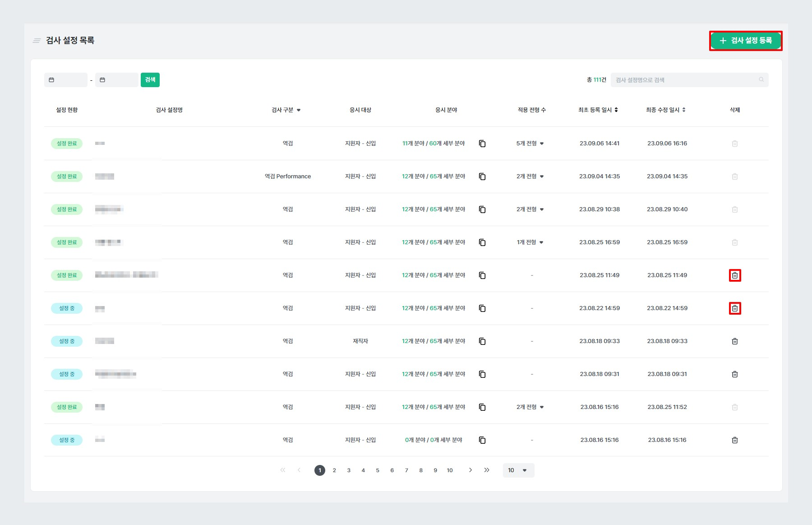The width and height of the screenshot is (812, 525).
Task: Click the magnifier icon in the search box
Action: click(761, 80)
